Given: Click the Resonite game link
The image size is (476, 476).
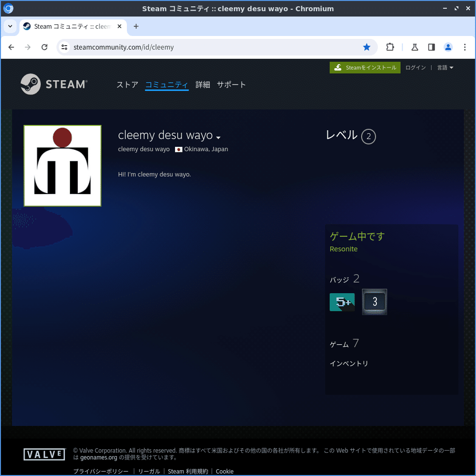Looking at the screenshot, I should (x=343, y=249).
